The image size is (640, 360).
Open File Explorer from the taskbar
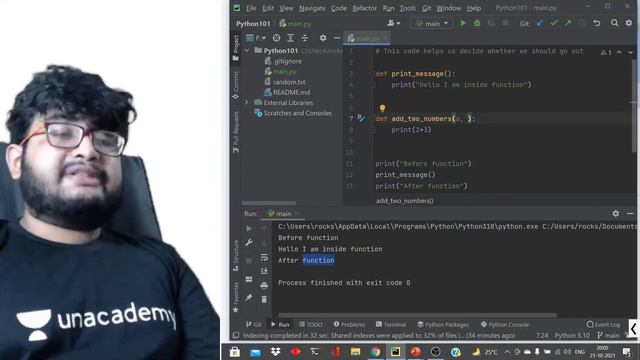tap(355, 351)
